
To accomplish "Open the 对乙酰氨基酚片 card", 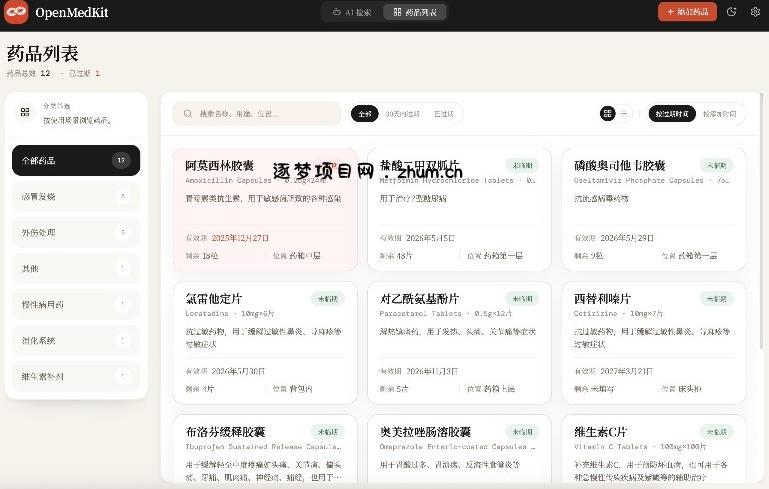I will point(459,343).
